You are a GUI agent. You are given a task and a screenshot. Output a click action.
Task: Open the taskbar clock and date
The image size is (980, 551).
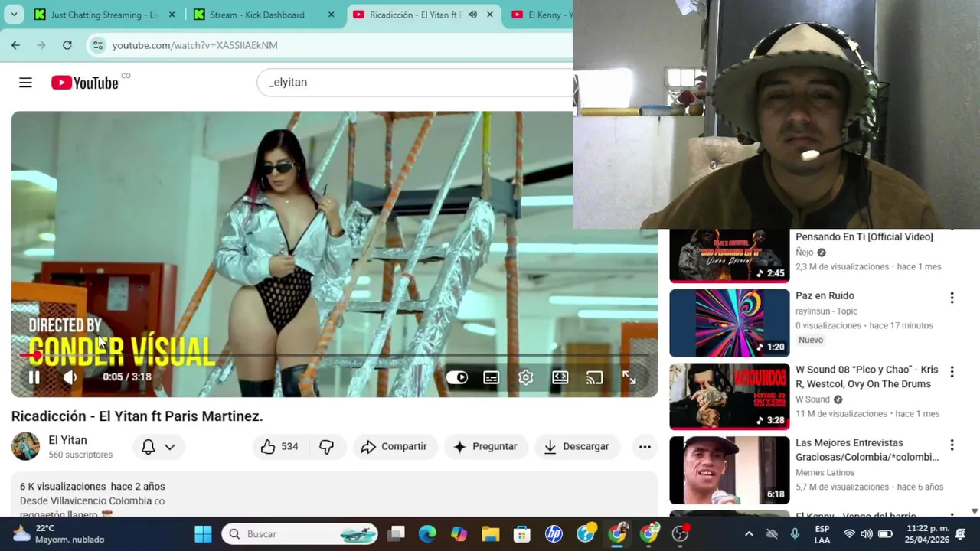927,534
